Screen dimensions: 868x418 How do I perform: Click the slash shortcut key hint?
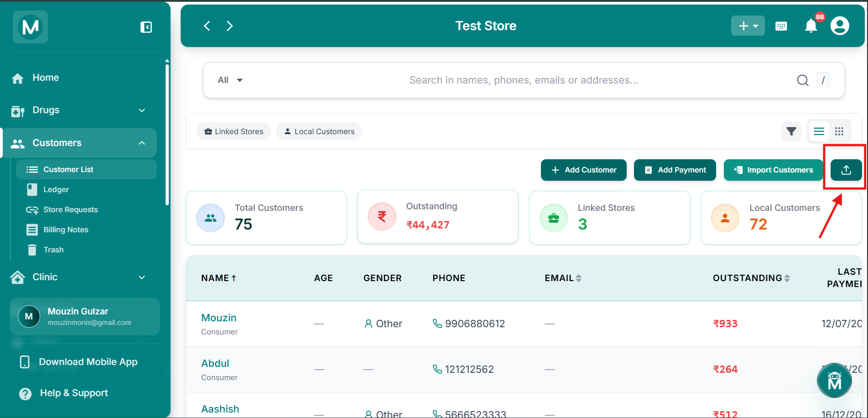point(823,80)
